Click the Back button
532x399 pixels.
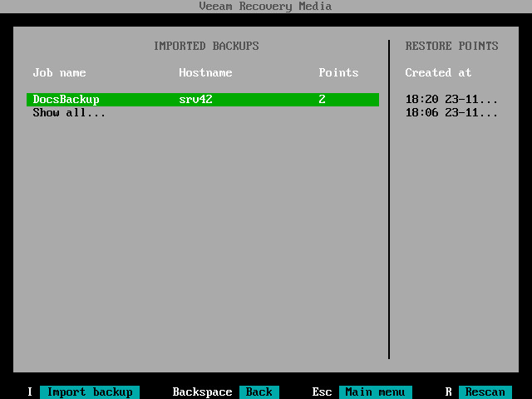259,392
